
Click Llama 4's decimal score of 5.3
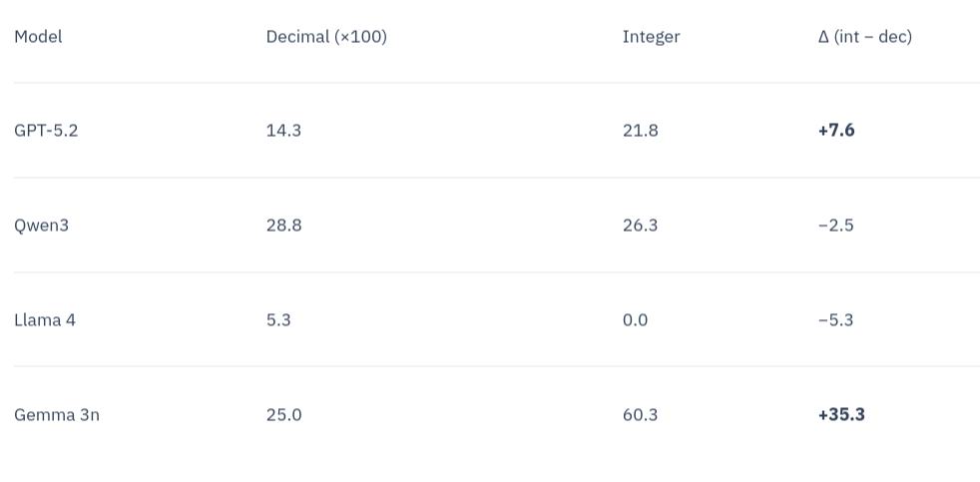pos(278,320)
